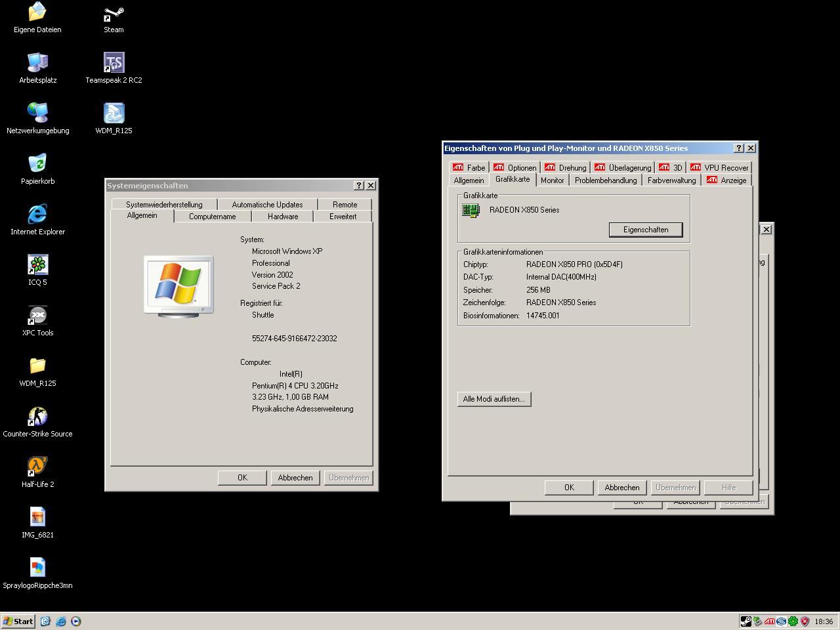Open the Automatische Updates tab
Image resolution: width=840 pixels, height=630 pixels.
[x=267, y=205]
